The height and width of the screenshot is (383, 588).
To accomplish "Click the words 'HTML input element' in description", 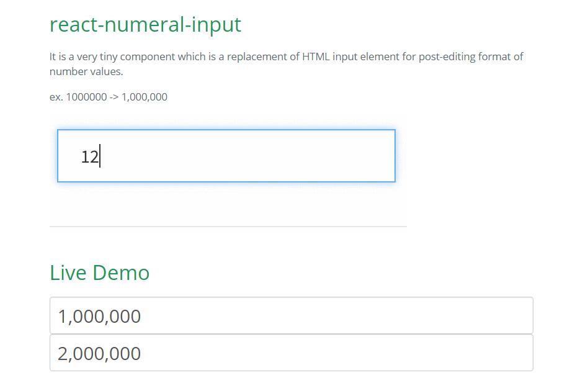I will [349, 57].
